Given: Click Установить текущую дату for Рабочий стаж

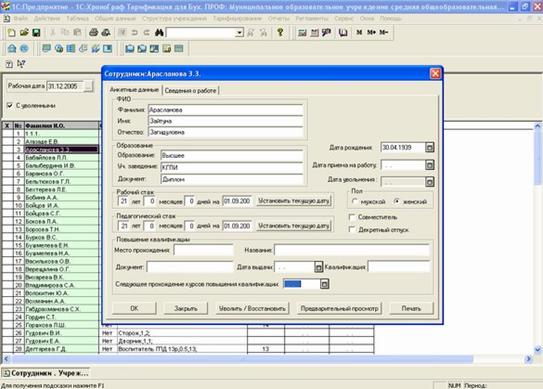Looking at the screenshot, I should point(294,201).
